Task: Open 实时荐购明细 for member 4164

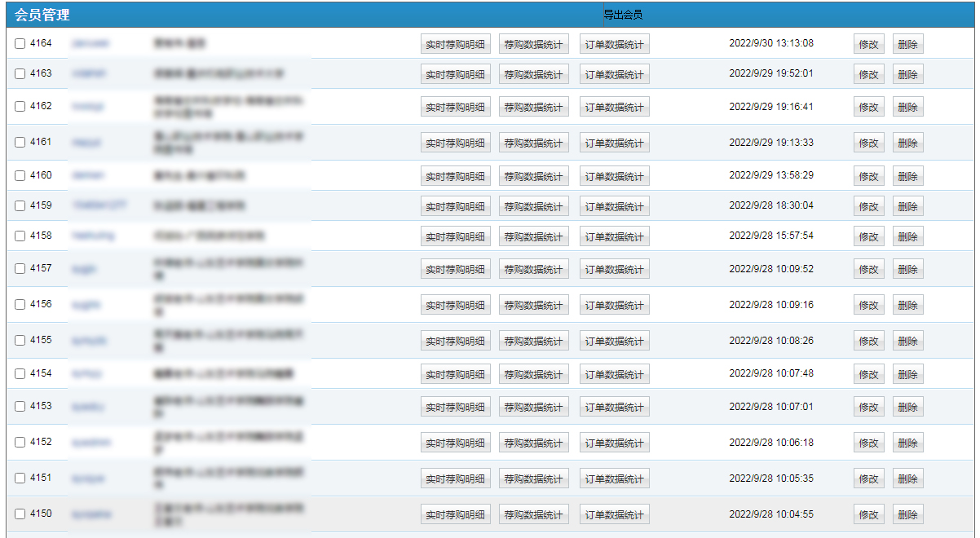Action: (455, 45)
